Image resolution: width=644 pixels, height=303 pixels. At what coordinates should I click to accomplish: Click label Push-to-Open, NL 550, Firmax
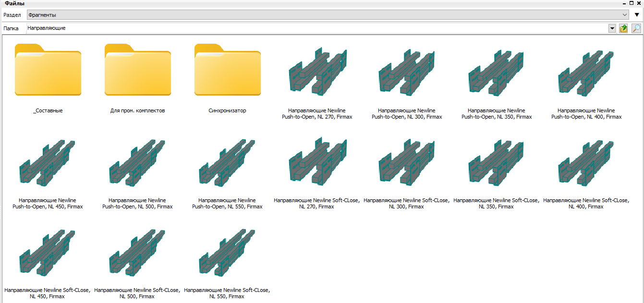(227, 204)
